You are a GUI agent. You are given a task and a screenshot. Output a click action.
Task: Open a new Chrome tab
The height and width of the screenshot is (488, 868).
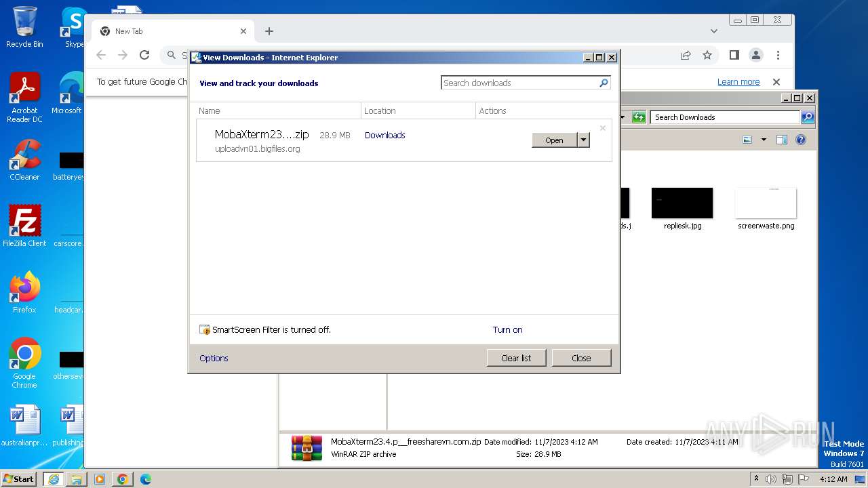(x=269, y=31)
